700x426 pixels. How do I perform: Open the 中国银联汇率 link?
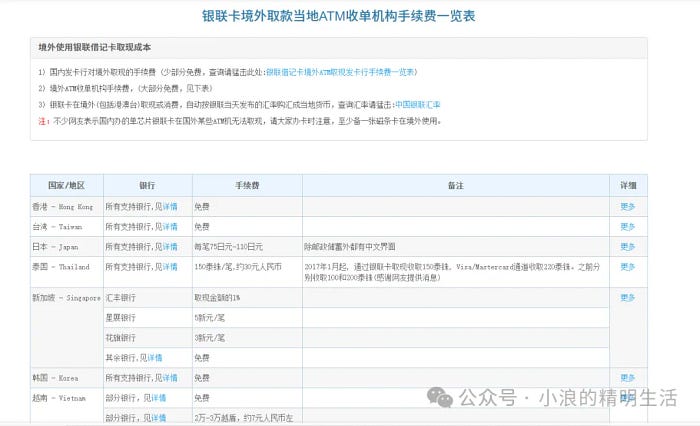pos(418,104)
